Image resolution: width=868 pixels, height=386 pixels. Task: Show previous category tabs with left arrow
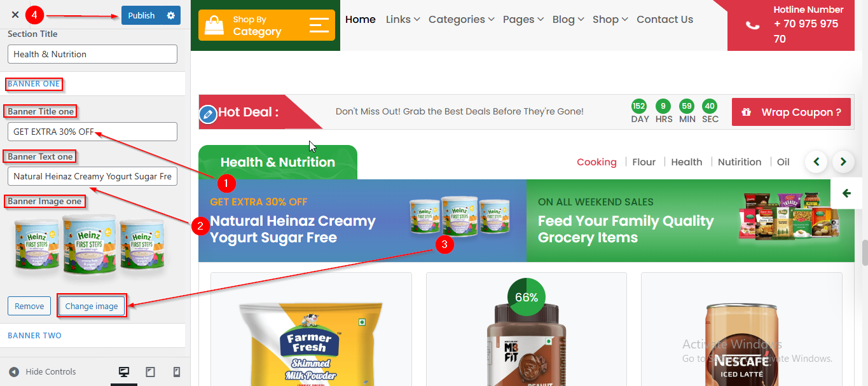click(816, 162)
